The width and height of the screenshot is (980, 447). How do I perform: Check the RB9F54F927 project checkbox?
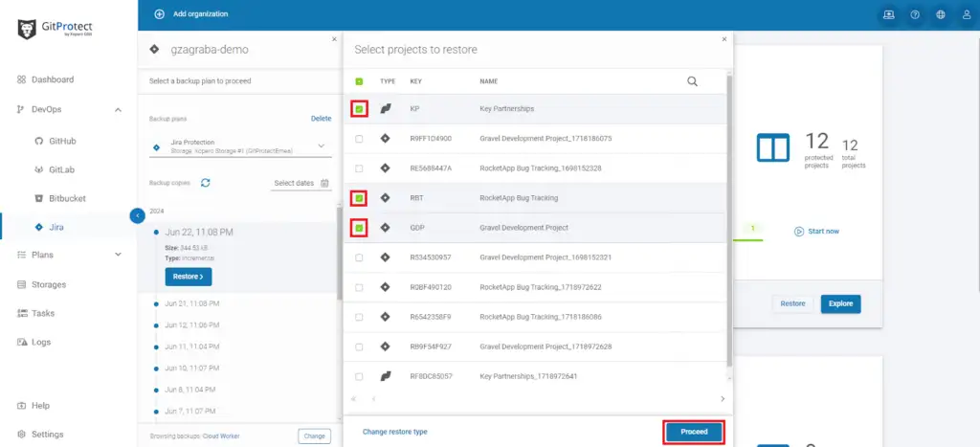(359, 346)
